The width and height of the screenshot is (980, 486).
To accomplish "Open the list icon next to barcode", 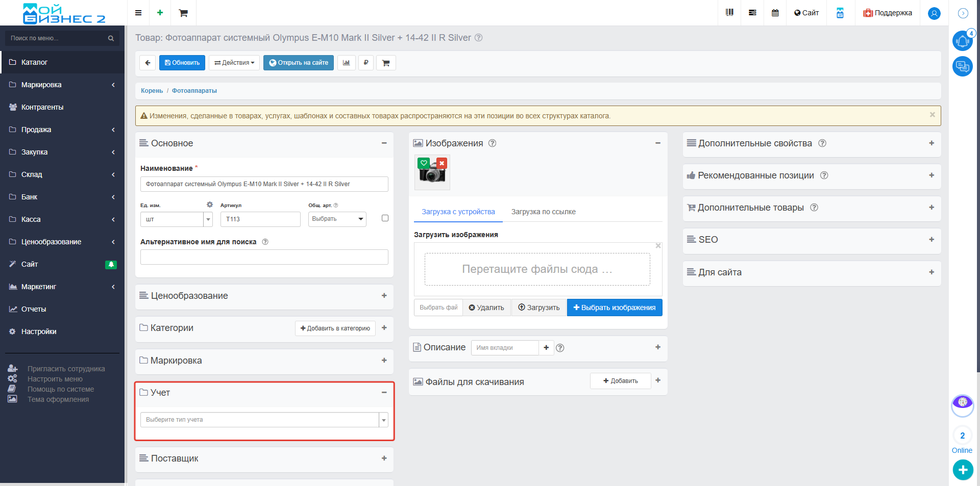I will [752, 13].
